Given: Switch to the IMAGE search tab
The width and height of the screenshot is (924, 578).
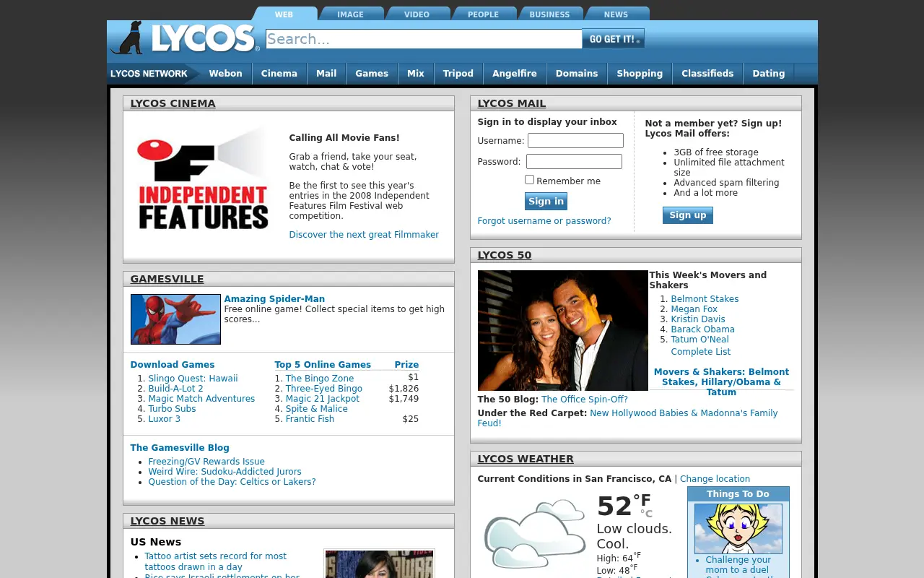Looking at the screenshot, I should (351, 14).
